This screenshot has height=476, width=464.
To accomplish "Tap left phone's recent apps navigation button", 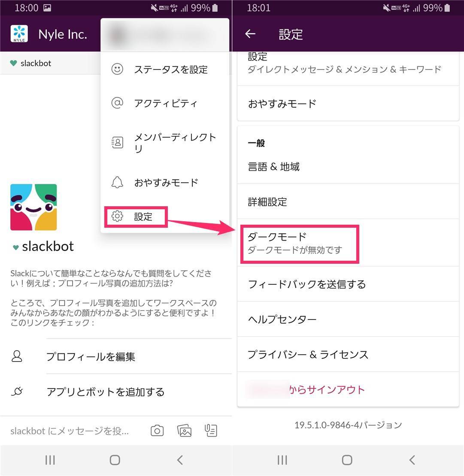I will click(x=50, y=460).
